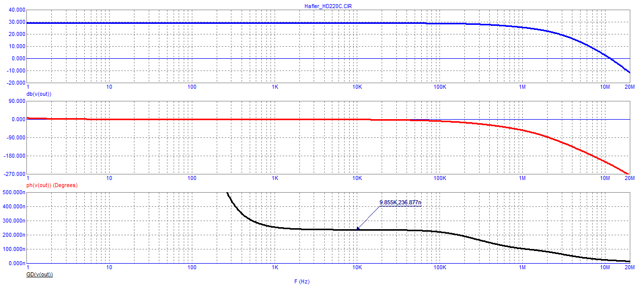Click the 300.000 value on group delay axis
Viewport: 644px width, 288px height.
click(x=15, y=221)
